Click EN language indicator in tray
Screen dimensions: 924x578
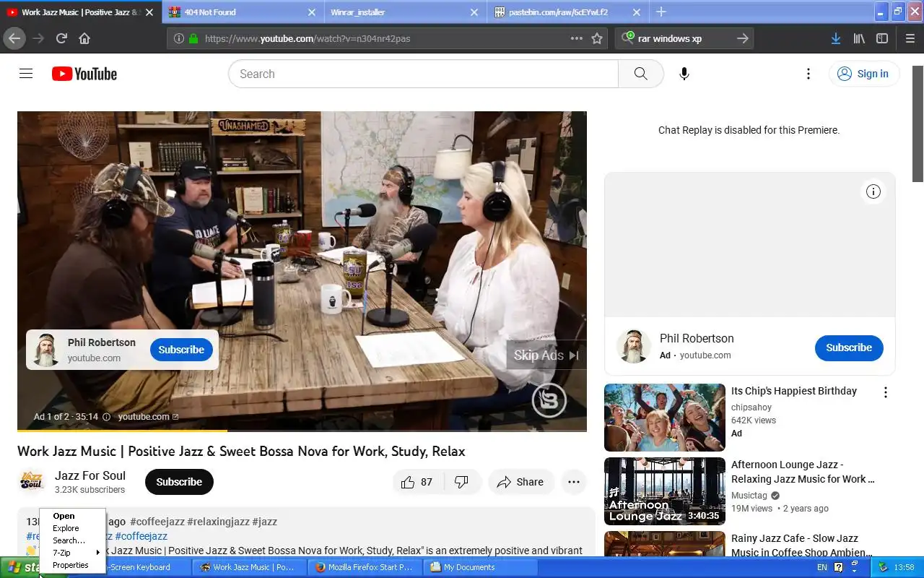(x=822, y=567)
